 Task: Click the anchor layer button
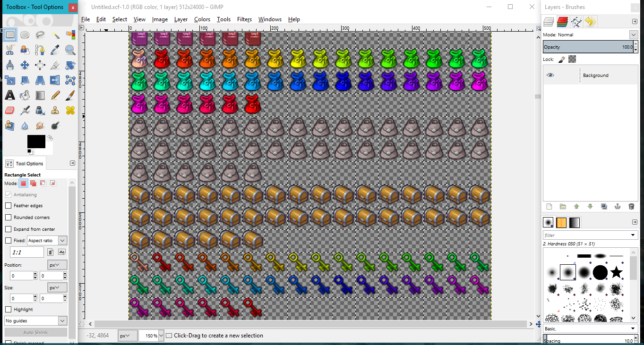pos(618,206)
